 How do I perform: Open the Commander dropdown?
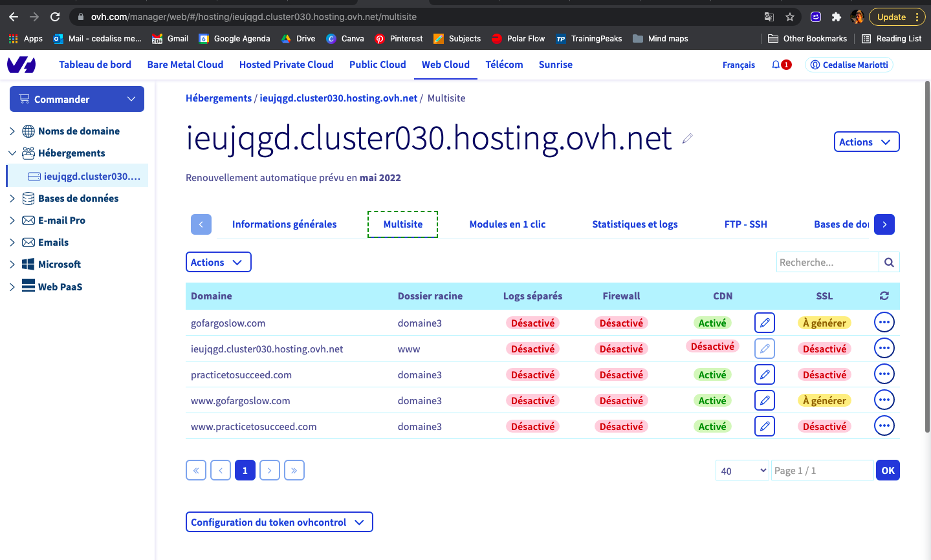coord(77,99)
